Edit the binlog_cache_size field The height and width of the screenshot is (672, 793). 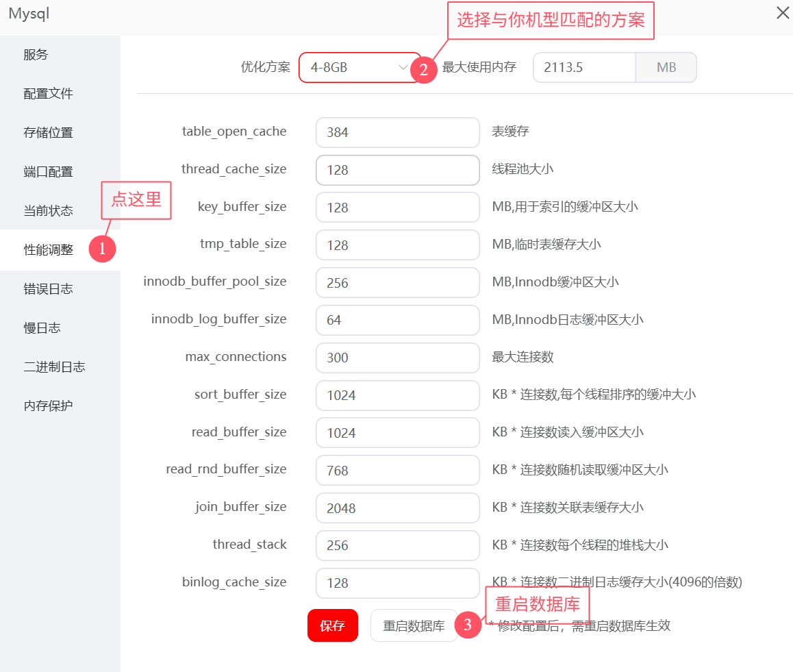[x=397, y=583]
